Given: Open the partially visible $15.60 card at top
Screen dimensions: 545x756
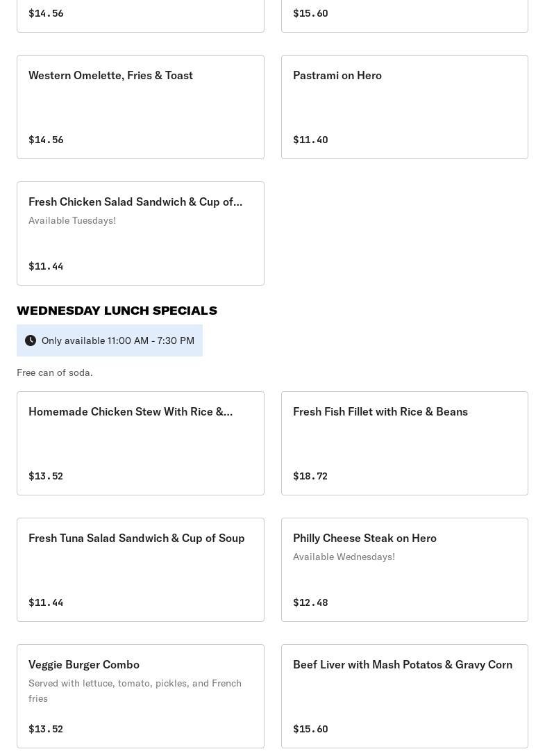Looking at the screenshot, I should point(405,16).
